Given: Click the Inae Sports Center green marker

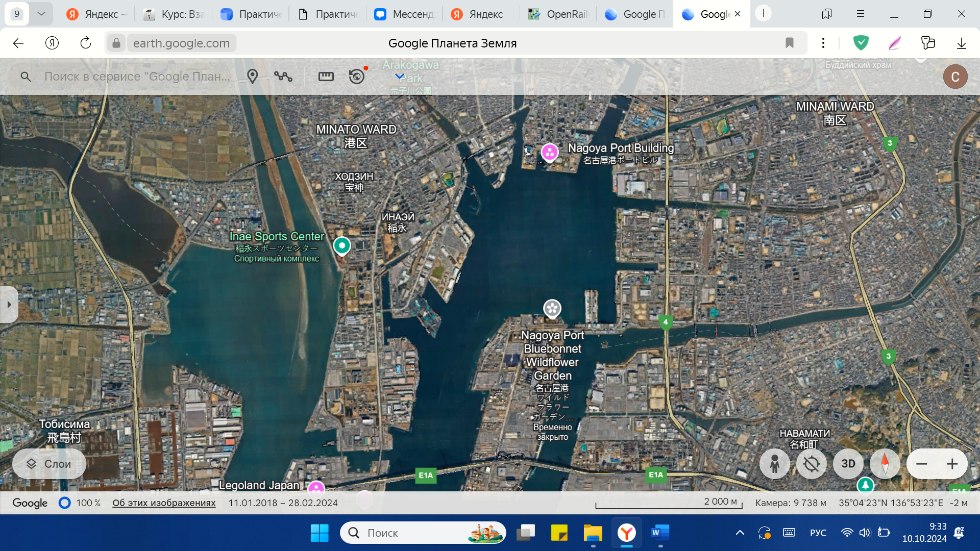Looking at the screenshot, I should click(342, 246).
